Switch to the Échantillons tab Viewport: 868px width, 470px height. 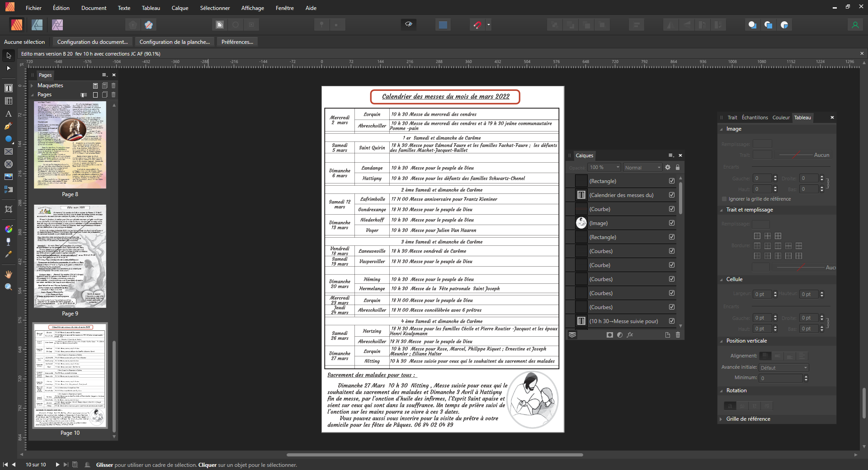coord(755,117)
